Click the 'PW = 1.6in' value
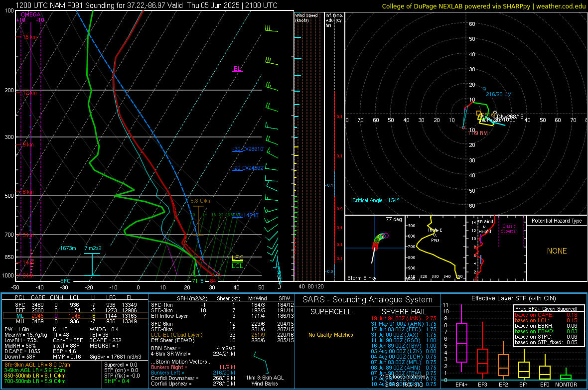Image resolution: width=588 pixels, height=390 pixels. [17, 329]
